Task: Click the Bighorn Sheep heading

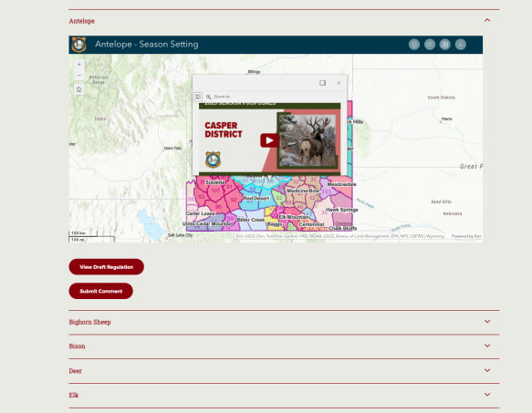Action: [90, 322]
